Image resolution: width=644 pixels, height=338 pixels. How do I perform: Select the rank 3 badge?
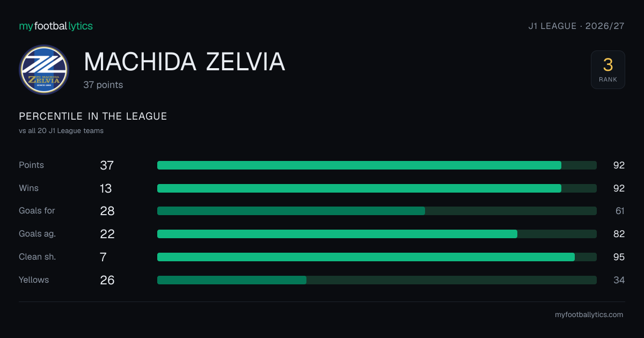[608, 70]
